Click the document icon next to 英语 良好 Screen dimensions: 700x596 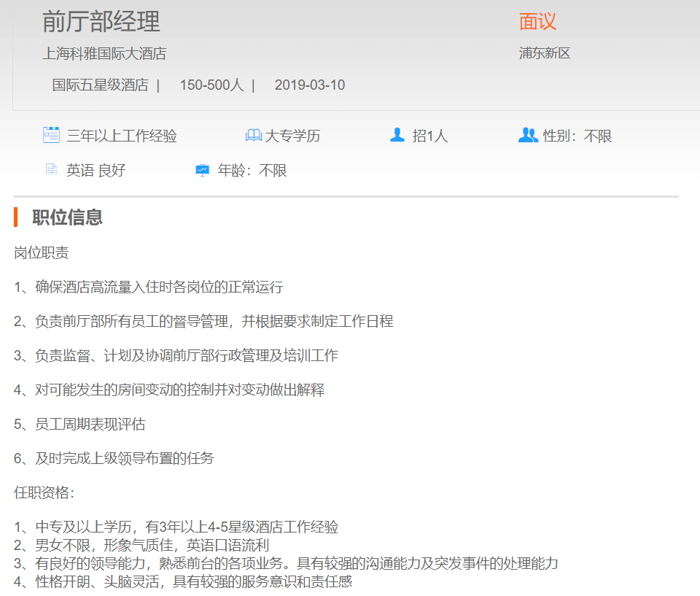(51, 170)
